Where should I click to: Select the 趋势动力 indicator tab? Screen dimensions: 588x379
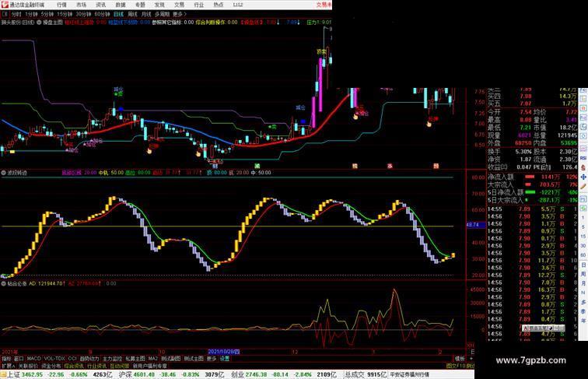[x=89, y=359]
